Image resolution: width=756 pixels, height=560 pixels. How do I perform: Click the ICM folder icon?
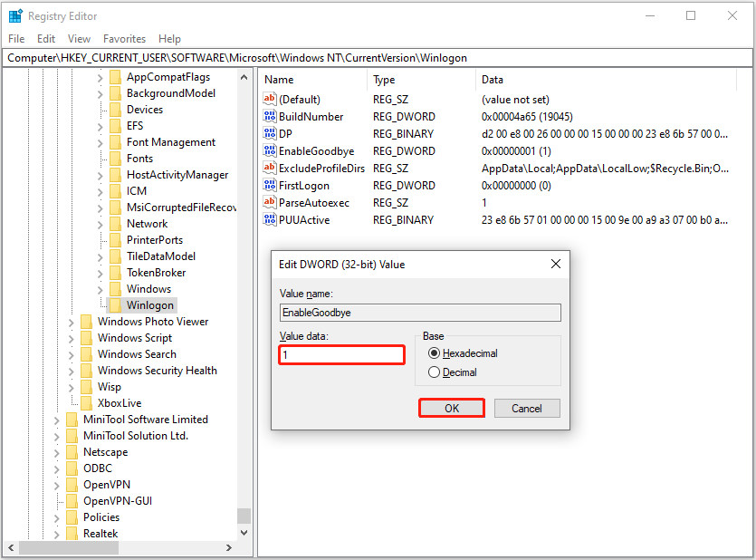pos(115,191)
